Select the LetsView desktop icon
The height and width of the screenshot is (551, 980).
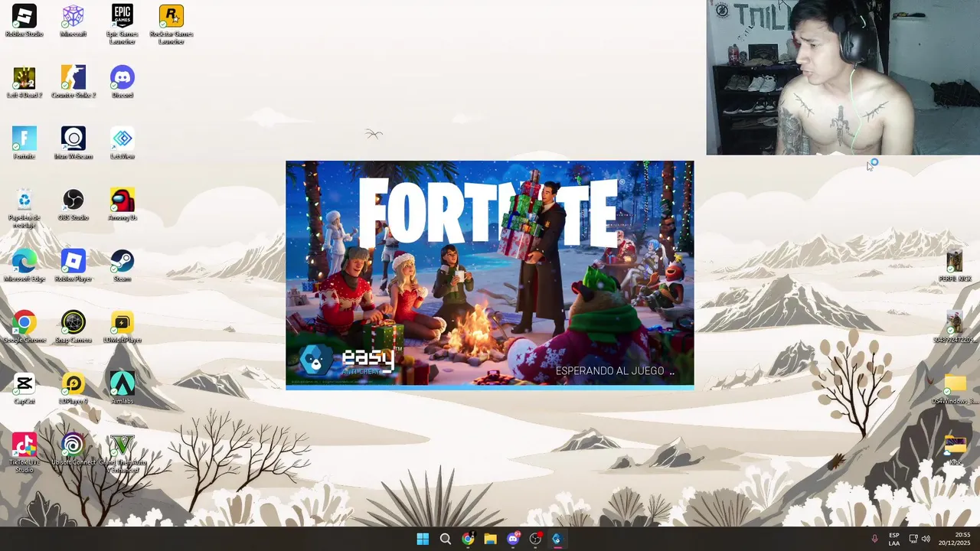[x=122, y=143]
